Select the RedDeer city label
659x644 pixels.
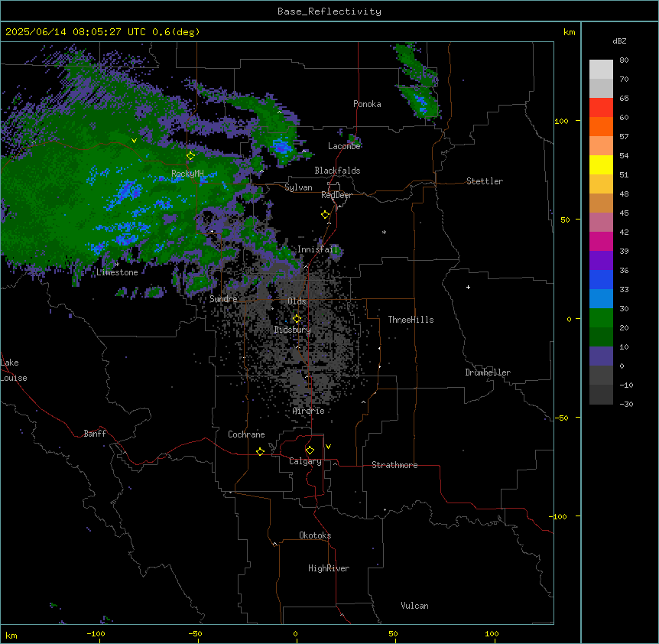(x=337, y=195)
